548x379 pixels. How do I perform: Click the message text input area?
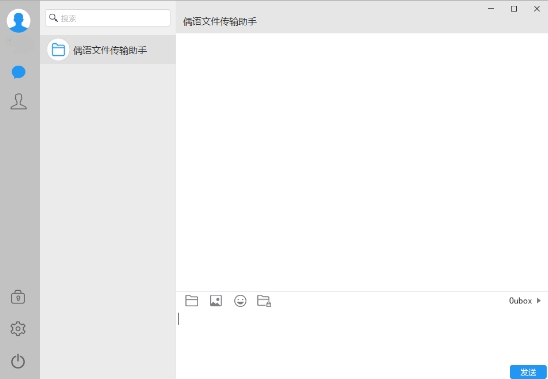click(x=362, y=336)
